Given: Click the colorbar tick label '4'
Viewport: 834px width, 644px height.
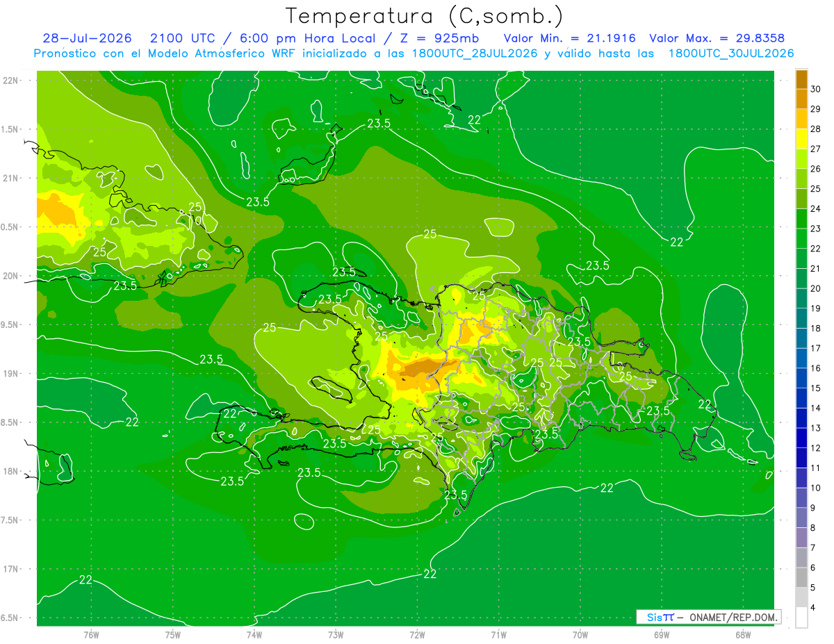Looking at the screenshot, I should tap(814, 608).
